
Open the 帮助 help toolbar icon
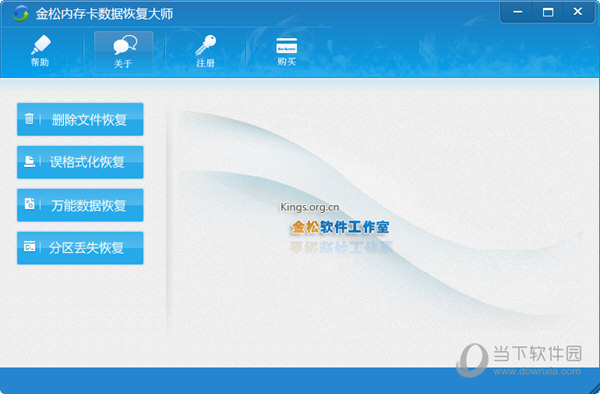coord(40,51)
